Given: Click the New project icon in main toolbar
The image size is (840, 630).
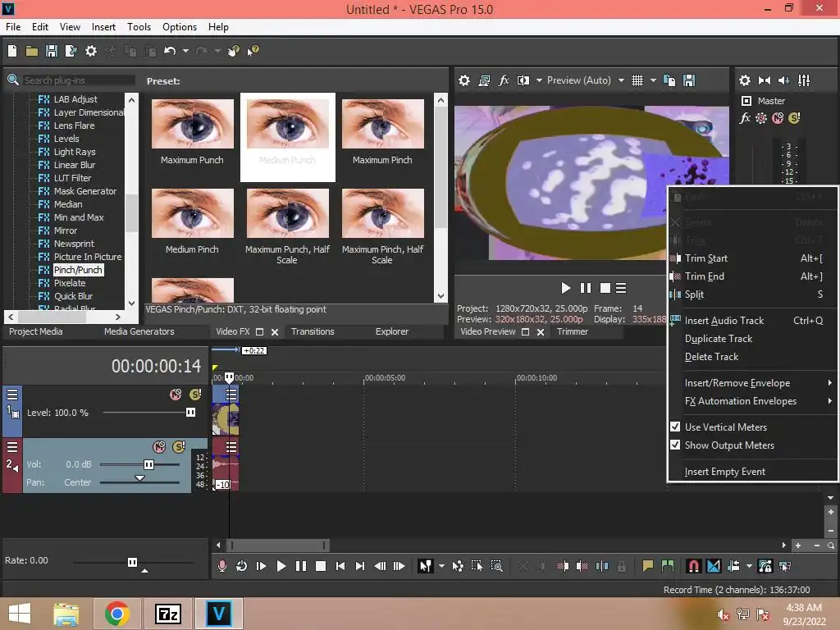Looking at the screenshot, I should tap(11, 51).
